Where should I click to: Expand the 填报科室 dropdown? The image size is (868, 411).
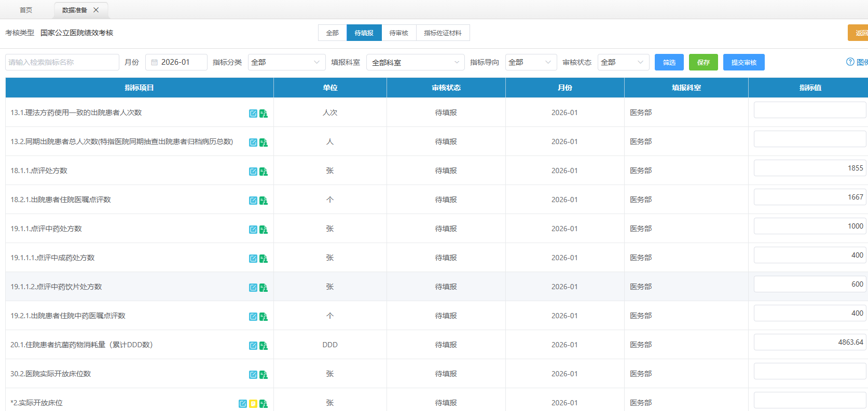(415, 62)
